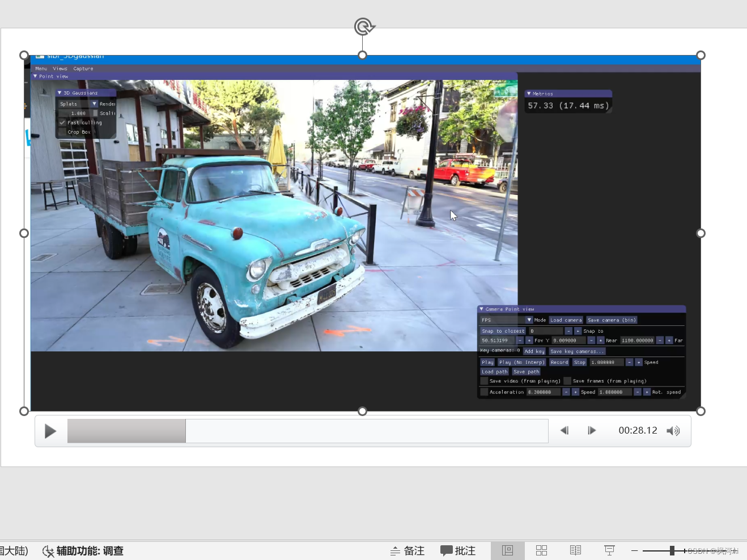
Task: Enable the Crop Box option
Action: pyautogui.click(x=63, y=131)
